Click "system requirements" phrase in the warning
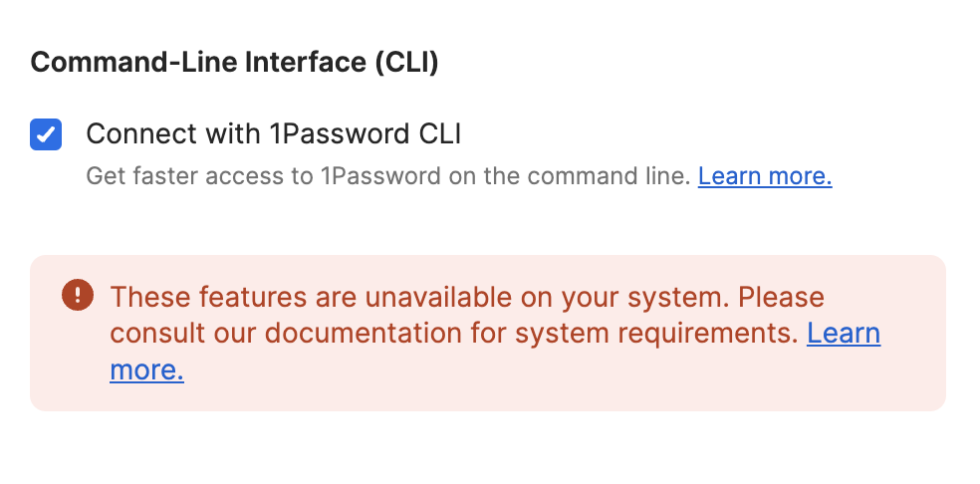The width and height of the screenshot is (980, 484). pos(656,334)
